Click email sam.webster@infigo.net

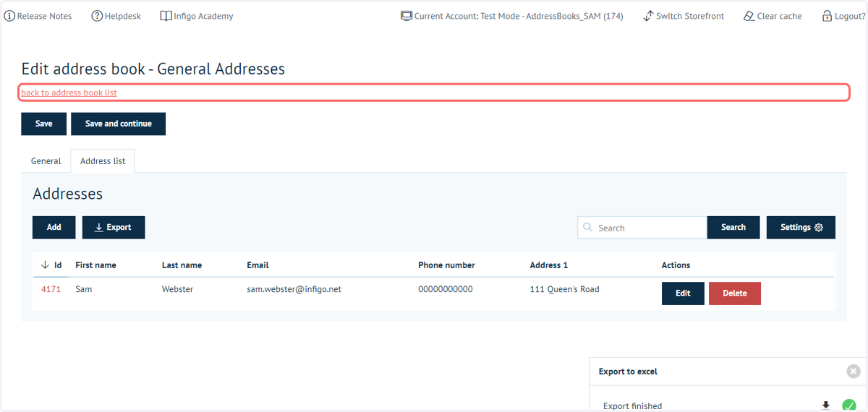point(294,289)
